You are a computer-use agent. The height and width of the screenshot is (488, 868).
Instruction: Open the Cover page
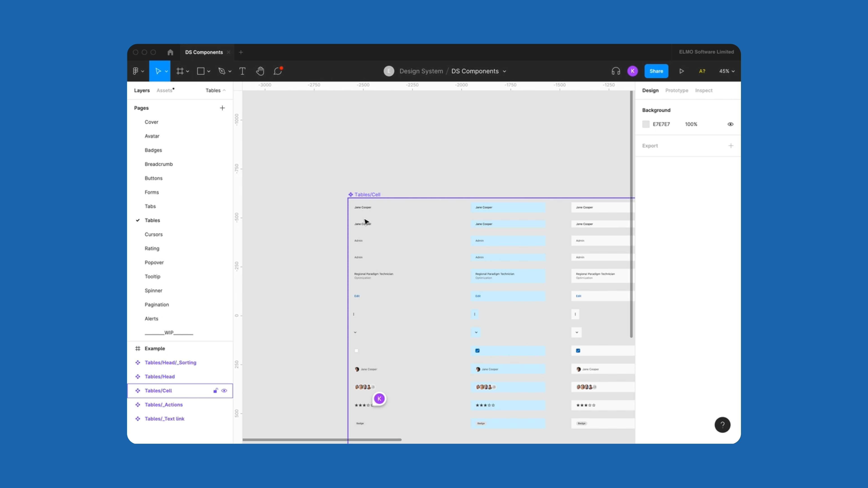pyautogui.click(x=151, y=122)
